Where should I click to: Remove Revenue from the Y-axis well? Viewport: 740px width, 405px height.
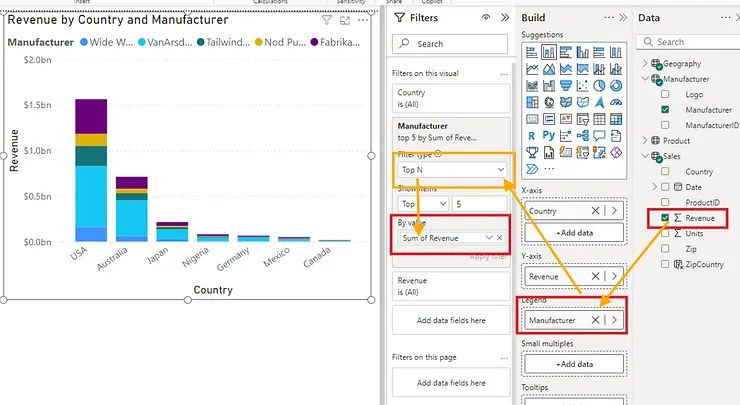coord(596,277)
